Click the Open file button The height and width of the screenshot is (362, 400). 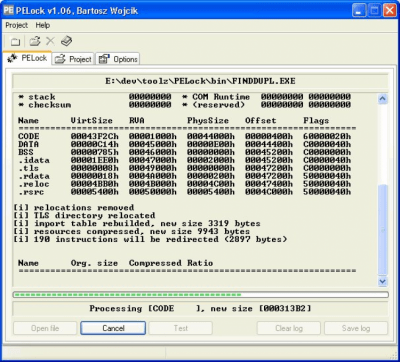click(x=45, y=328)
